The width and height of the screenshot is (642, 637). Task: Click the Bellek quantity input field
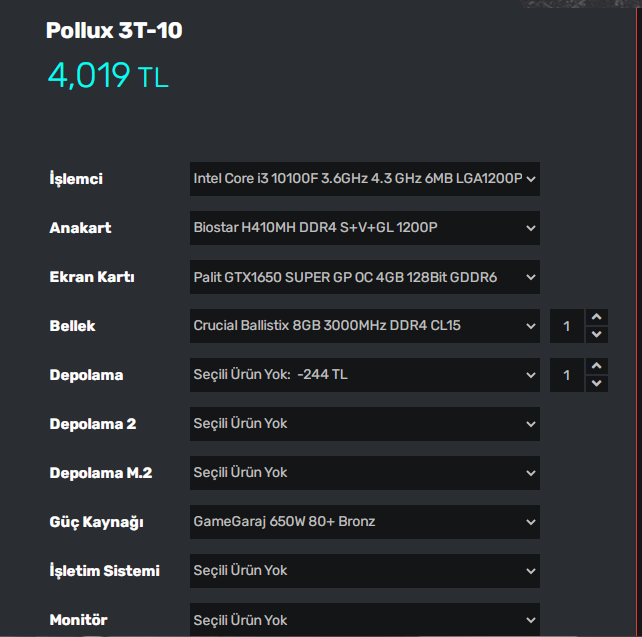[567, 326]
